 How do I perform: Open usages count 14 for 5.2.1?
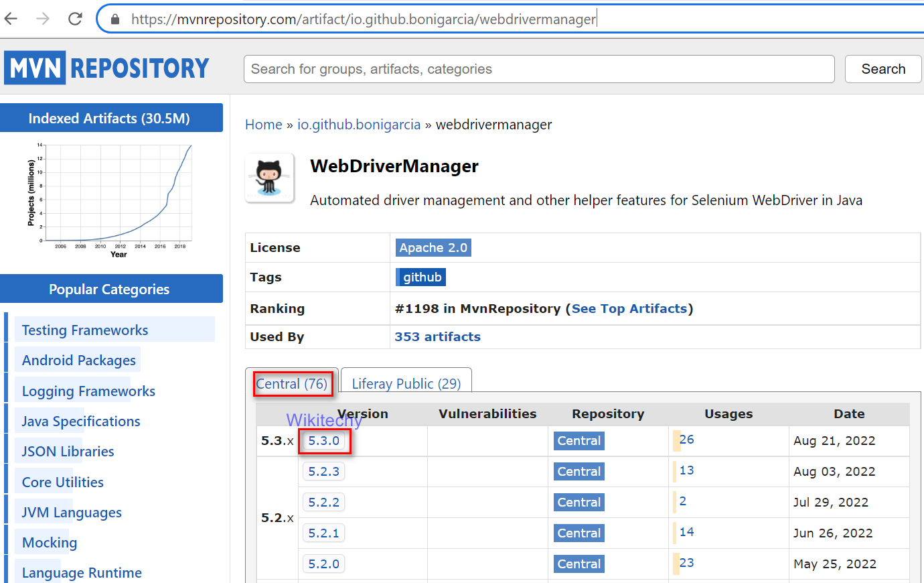tap(686, 532)
